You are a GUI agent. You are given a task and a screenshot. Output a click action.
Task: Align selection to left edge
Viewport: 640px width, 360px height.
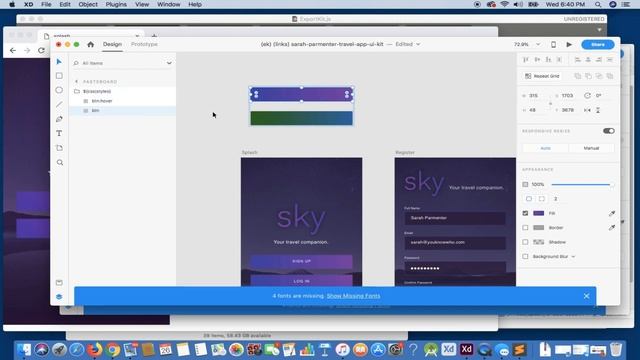point(577,60)
